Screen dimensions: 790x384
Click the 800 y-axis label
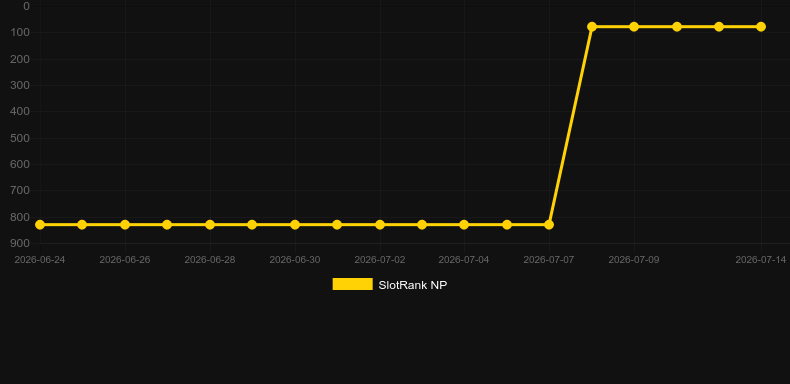tap(20, 217)
